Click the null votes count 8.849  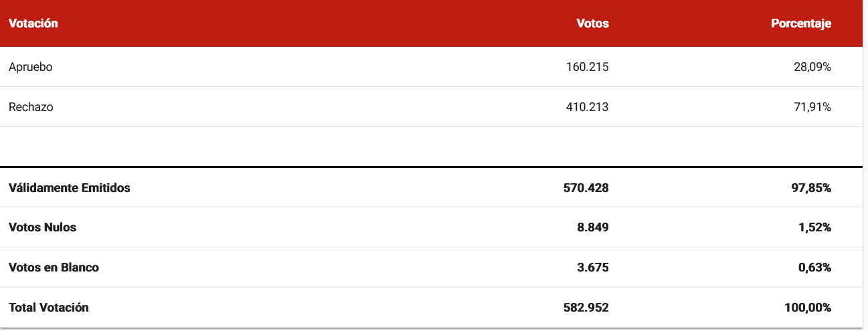(x=592, y=227)
